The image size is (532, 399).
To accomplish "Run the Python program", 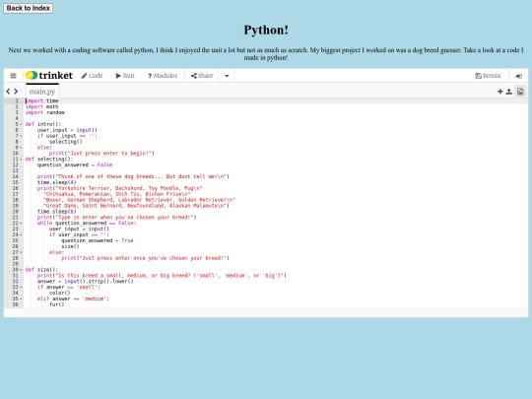I will [125, 76].
